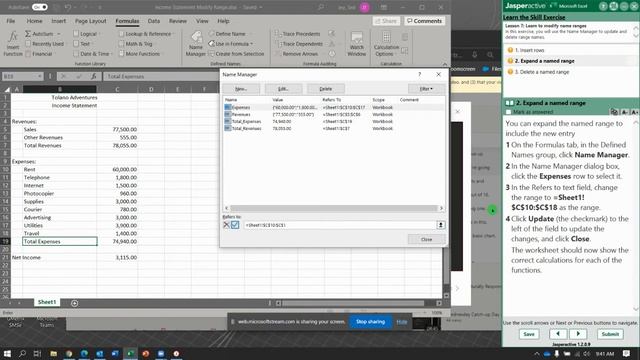
Task: Collapse the ribbon with the chevron
Action: [445, 64]
